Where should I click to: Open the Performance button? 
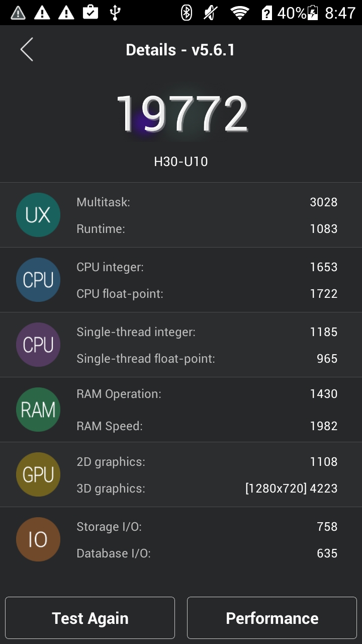click(272, 618)
